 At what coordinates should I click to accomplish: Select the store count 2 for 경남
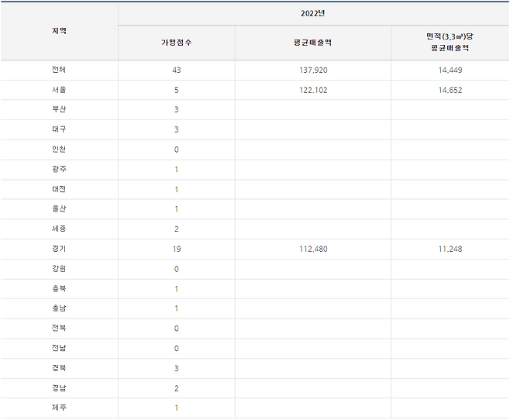[x=177, y=388]
